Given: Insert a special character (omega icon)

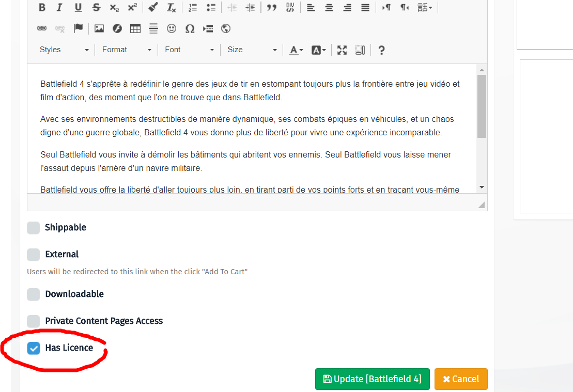Looking at the screenshot, I should coord(190,28).
